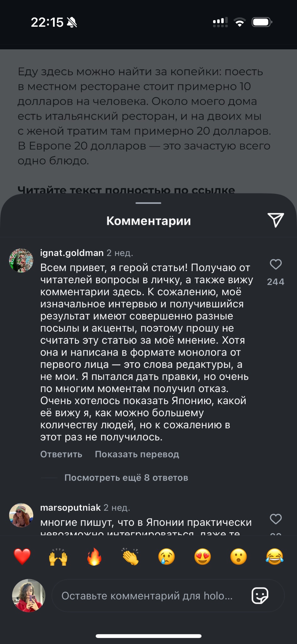297x644 pixels.
Task: Tap ignat.goldman's avatar picture
Action: 21,261
